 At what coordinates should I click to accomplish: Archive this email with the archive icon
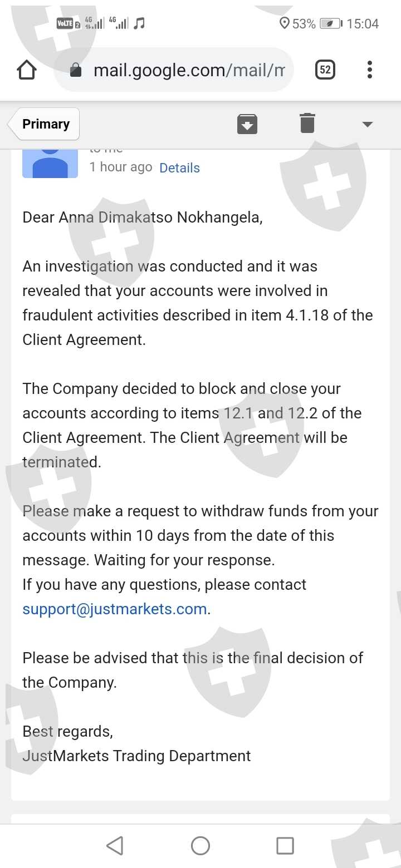247,124
